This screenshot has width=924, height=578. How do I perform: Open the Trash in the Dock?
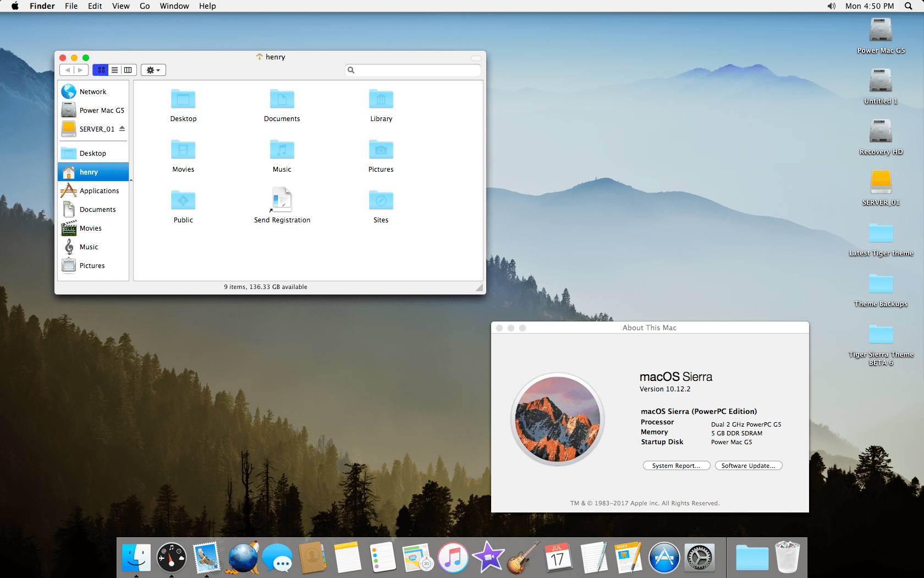click(x=788, y=558)
